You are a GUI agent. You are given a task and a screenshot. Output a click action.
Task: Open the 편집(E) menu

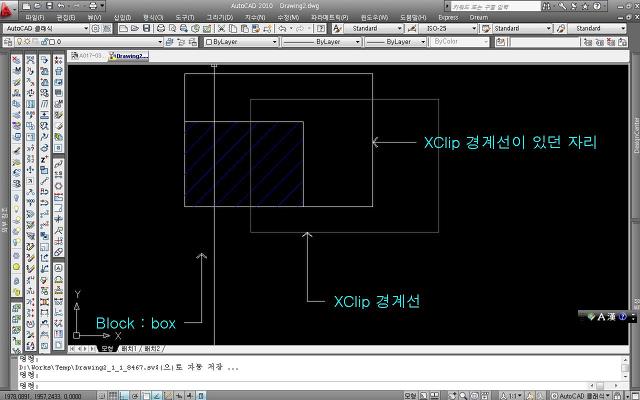66,18
